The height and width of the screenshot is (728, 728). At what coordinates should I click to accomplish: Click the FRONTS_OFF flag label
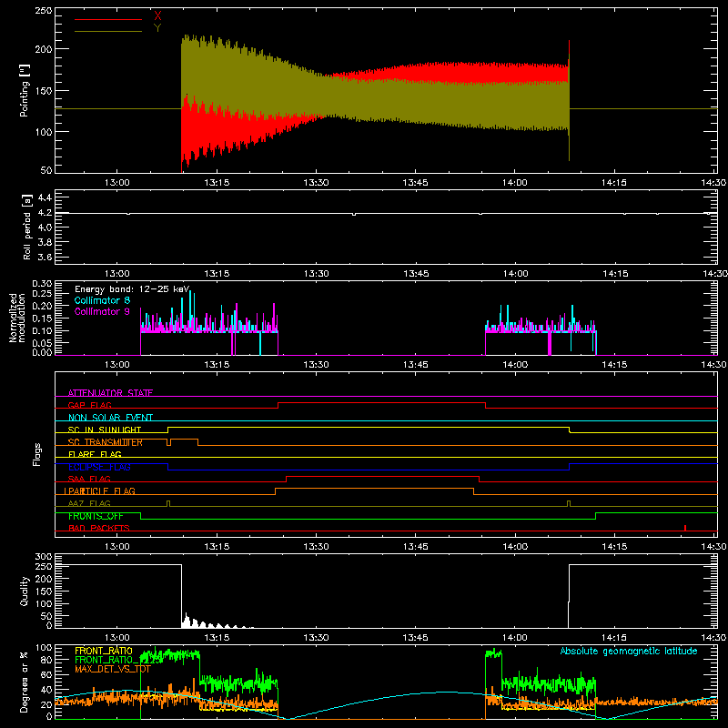point(96,516)
